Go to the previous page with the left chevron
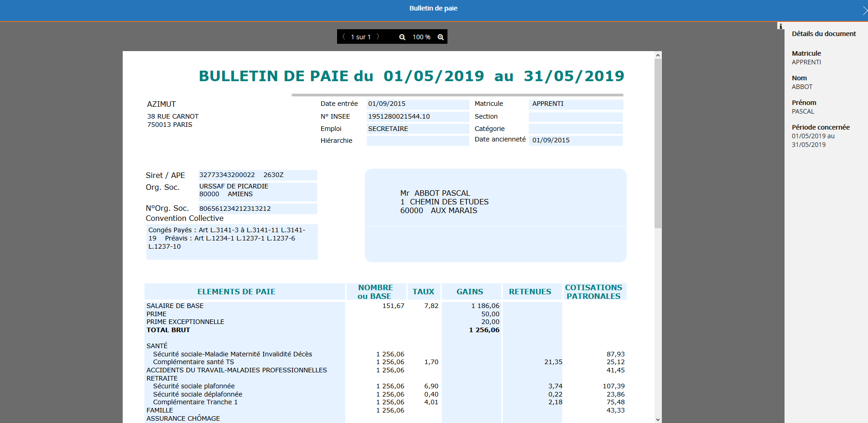Image resolution: width=868 pixels, height=423 pixels. pyautogui.click(x=343, y=37)
